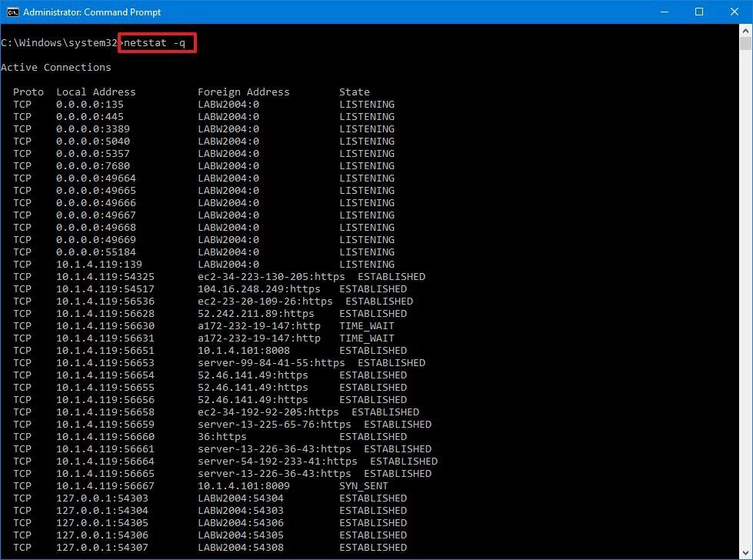Click the TIME_WAIT state text
This screenshot has width=753, height=560.
367,325
